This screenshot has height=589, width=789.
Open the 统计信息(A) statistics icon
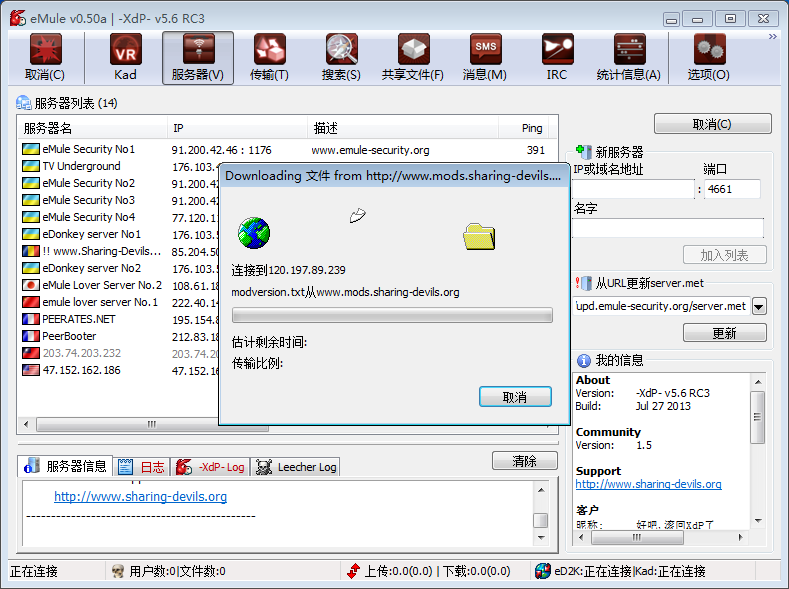pos(629,49)
